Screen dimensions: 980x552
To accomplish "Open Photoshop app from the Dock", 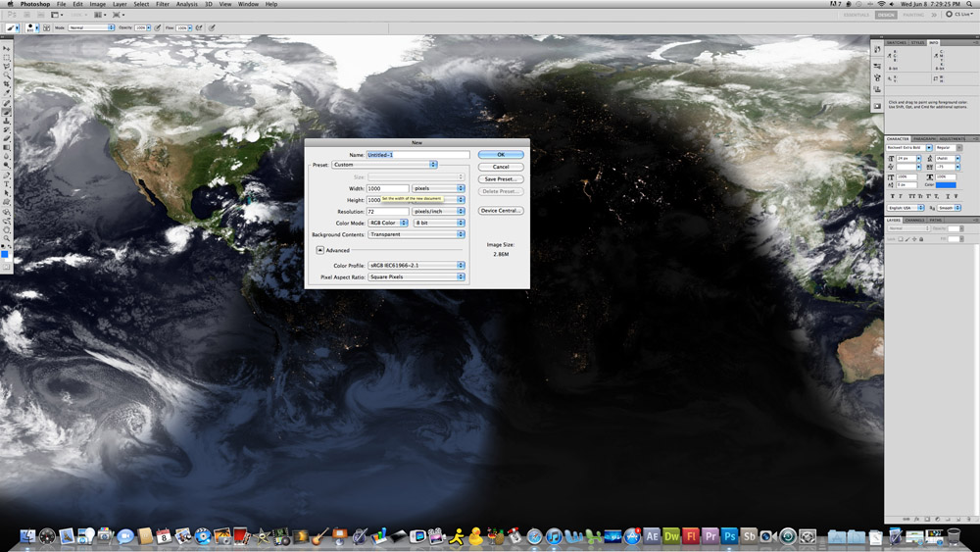I will pos(729,536).
